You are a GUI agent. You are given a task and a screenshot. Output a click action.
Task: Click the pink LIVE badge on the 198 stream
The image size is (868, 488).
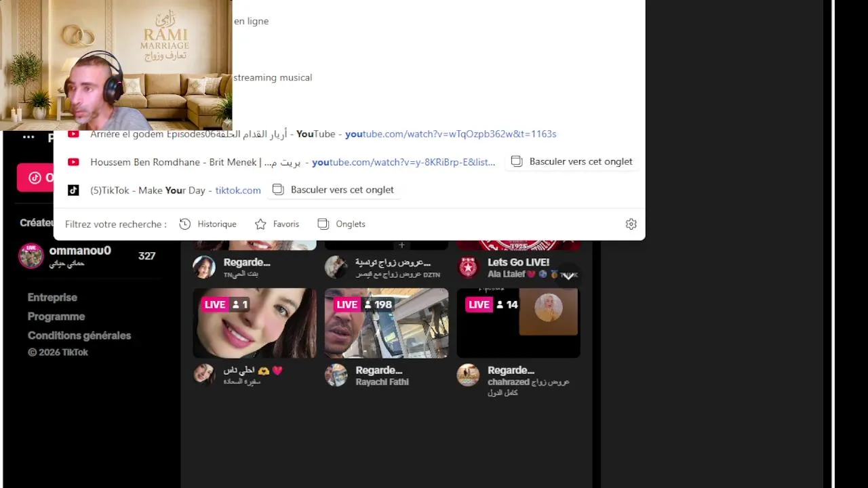[347, 305]
